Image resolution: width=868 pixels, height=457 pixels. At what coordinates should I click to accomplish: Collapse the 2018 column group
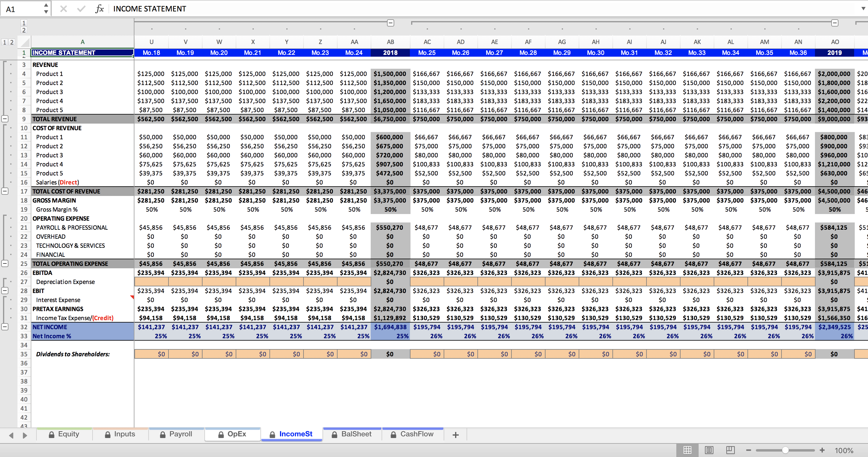coord(391,23)
